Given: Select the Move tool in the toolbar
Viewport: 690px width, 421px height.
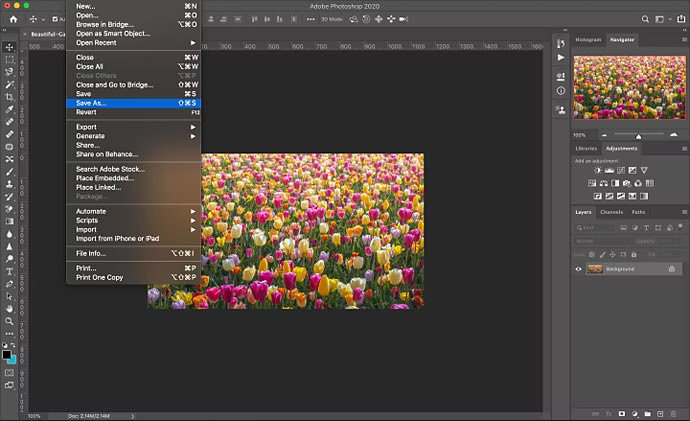Looking at the screenshot, I should tap(9, 47).
